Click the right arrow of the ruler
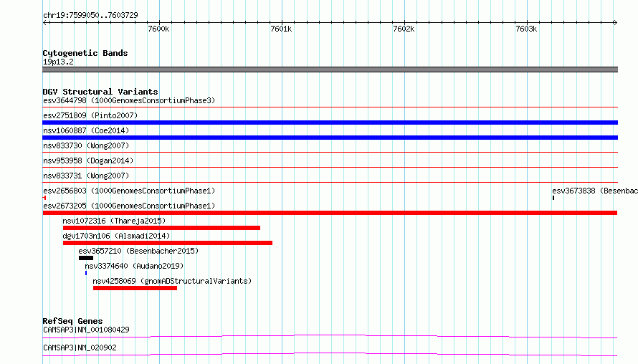 [x=615, y=22]
